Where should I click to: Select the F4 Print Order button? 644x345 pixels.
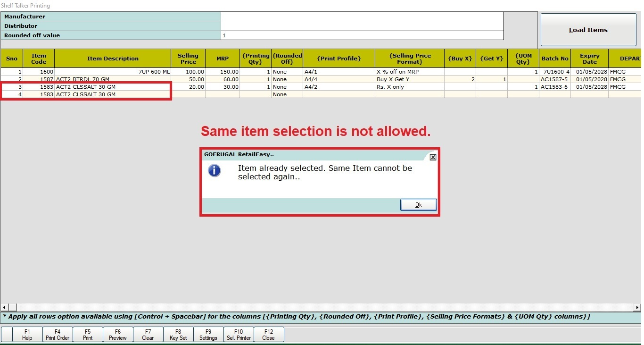58,335
